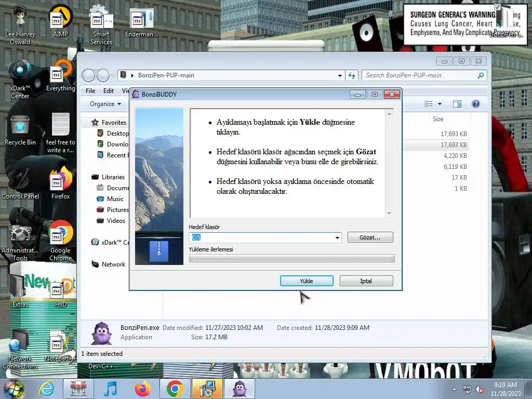Viewport: 532px width, 399px height.
Task: Open Explorer help icon
Action: 476,104
